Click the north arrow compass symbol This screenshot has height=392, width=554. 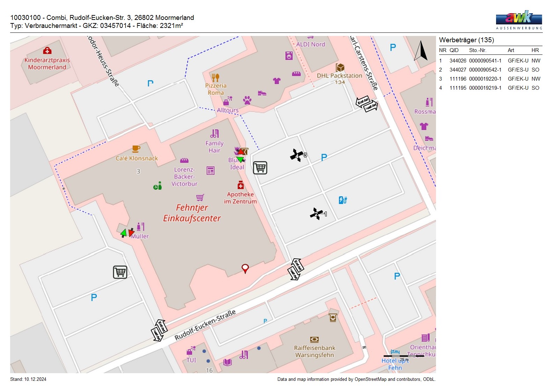point(421,51)
